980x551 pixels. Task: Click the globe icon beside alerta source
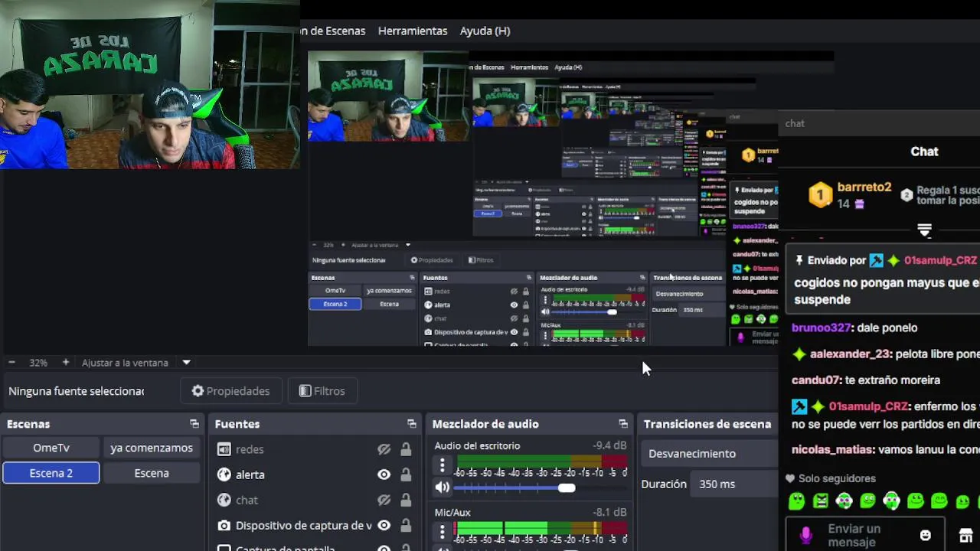[224, 474]
